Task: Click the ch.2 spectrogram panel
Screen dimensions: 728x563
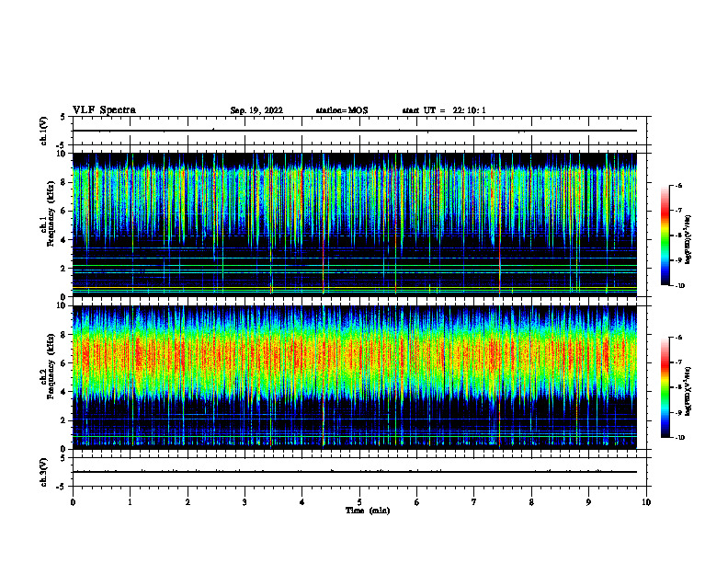Action: pos(355,377)
